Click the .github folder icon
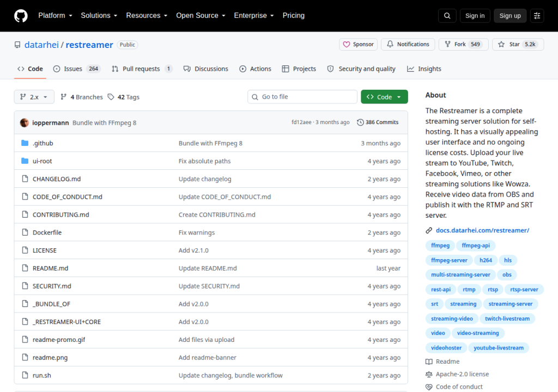The image size is (558, 392). tap(25, 143)
